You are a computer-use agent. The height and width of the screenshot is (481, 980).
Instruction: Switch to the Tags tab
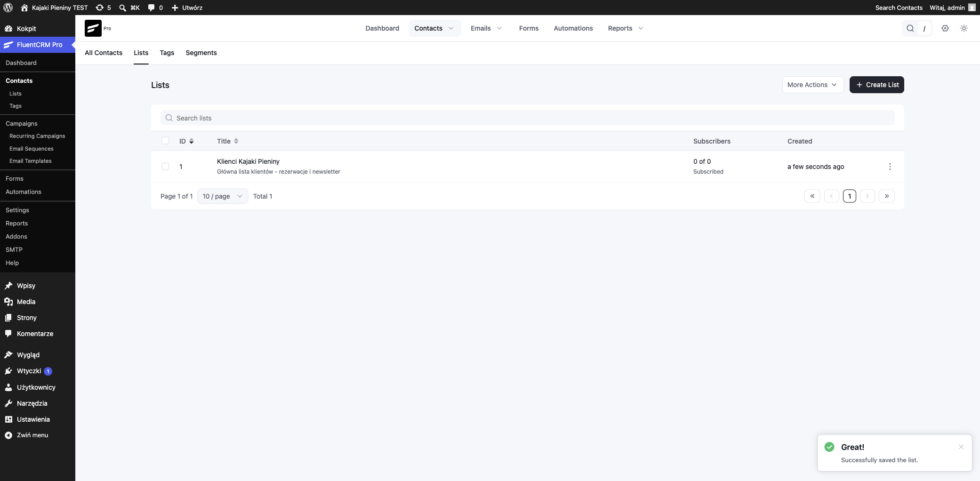point(167,53)
